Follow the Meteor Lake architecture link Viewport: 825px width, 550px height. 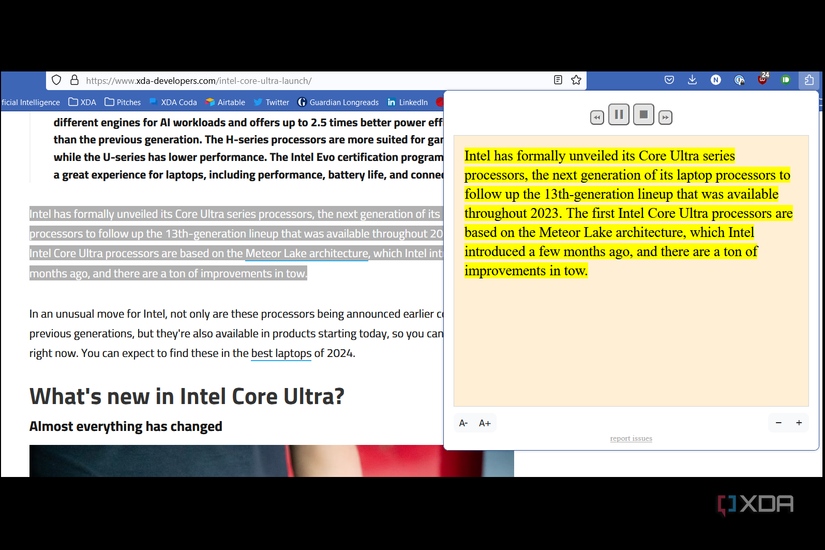point(307,253)
